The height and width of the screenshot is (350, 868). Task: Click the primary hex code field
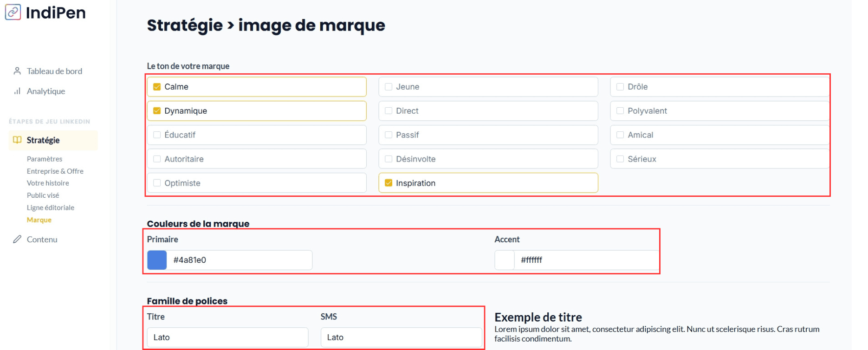239,260
